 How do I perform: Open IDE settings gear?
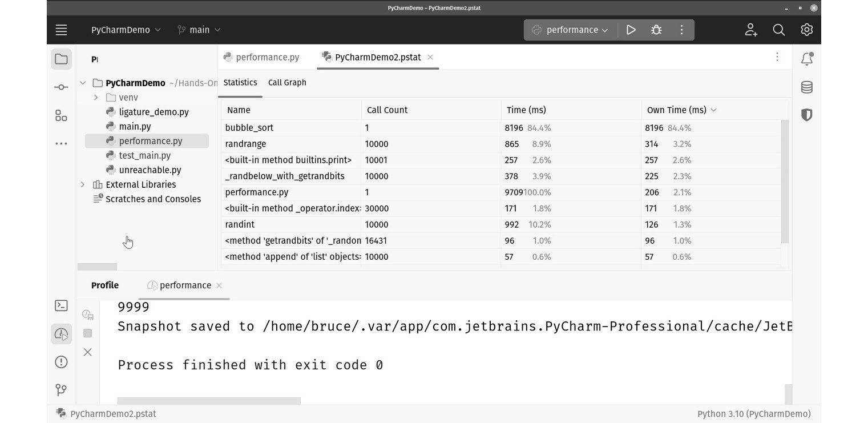click(x=806, y=30)
